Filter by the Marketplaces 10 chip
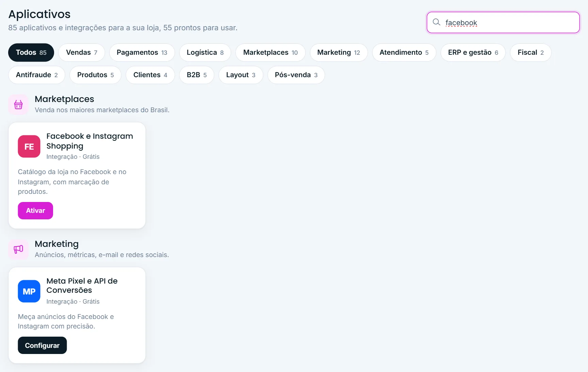 pos(271,52)
